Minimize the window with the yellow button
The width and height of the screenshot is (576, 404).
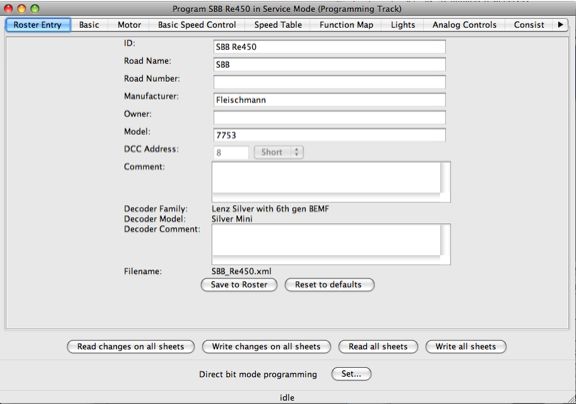pyautogui.click(x=22, y=8)
